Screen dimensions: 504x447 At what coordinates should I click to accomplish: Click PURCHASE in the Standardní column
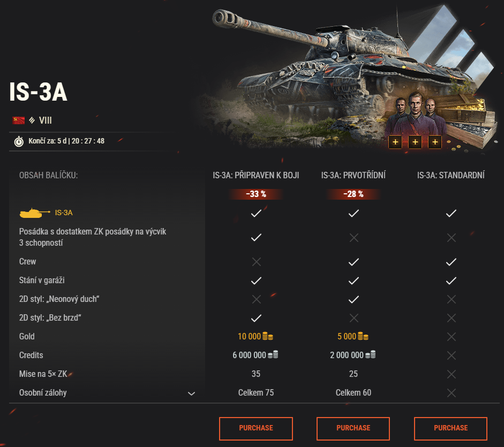(x=450, y=428)
